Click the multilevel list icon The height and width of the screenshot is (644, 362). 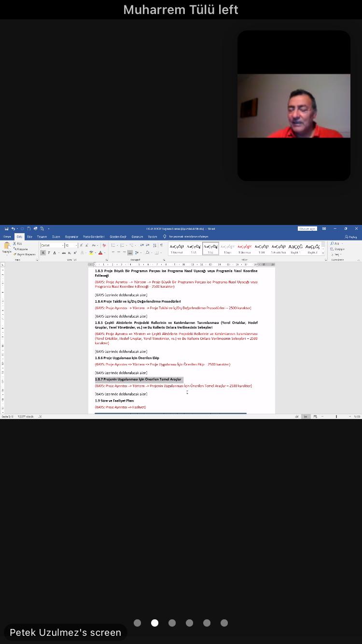click(132, 245)
